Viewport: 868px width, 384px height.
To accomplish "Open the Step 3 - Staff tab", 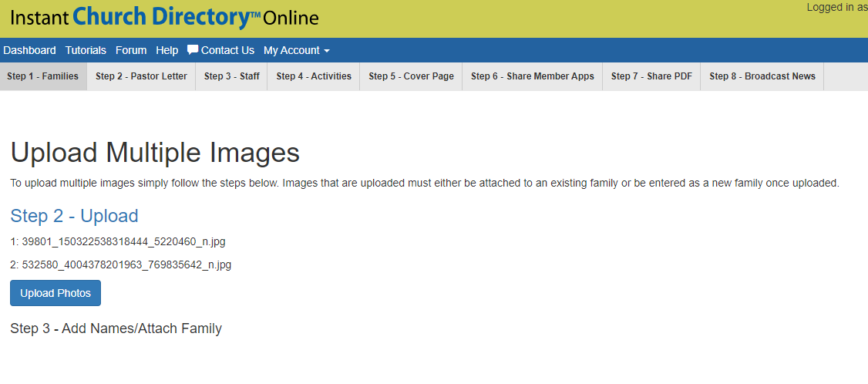I will pyautogui.click(x=231, y=76).
